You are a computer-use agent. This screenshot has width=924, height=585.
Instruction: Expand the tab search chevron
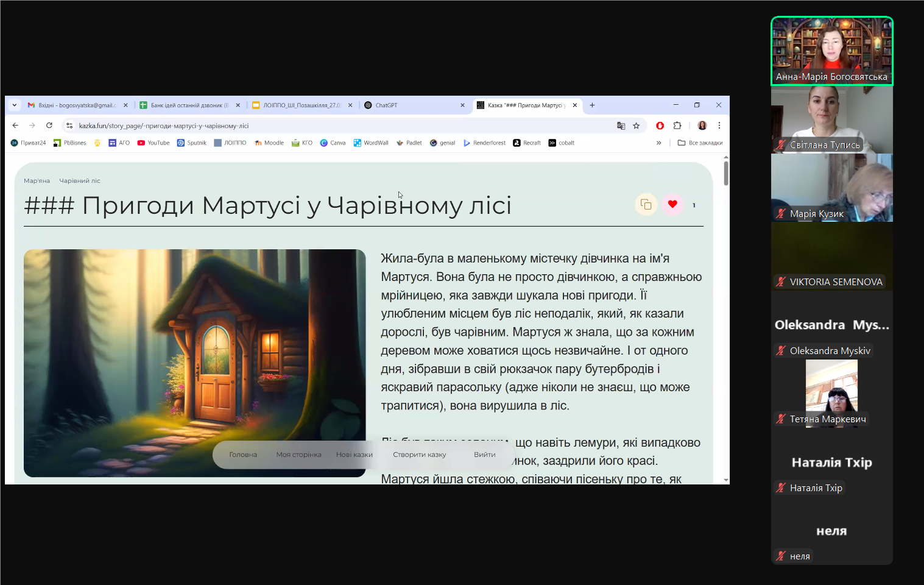point(15,105)
